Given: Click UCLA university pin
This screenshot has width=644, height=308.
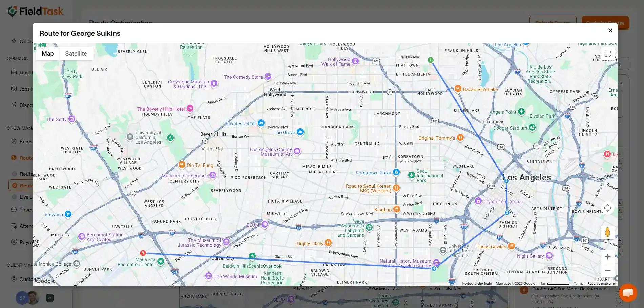Looking at the screenshot, I should [130, 137].
